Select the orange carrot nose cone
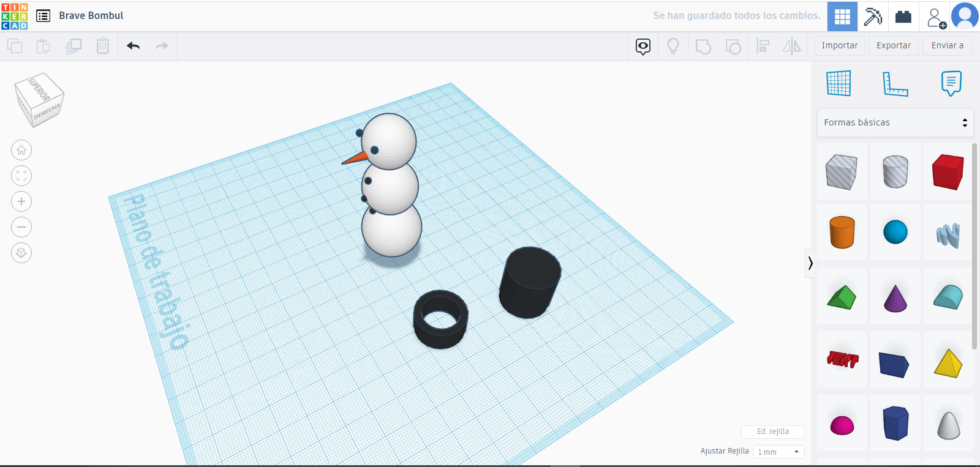 [x=354, y=159]
